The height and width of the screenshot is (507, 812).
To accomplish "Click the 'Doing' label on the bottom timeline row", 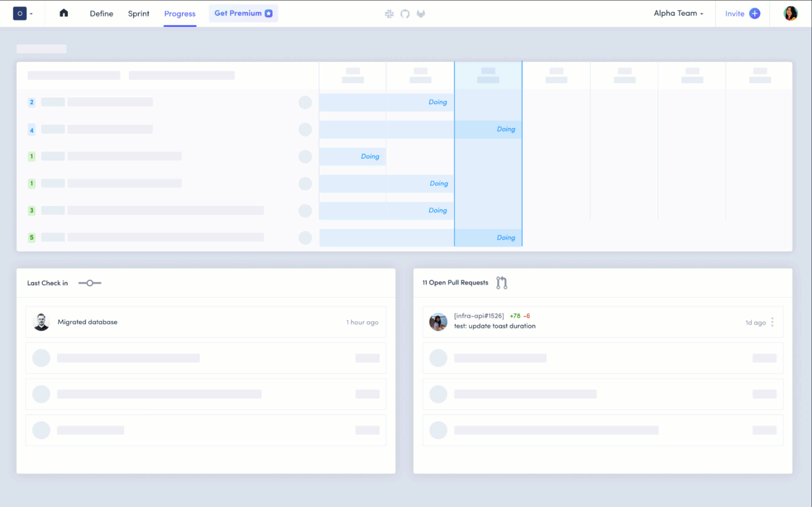I will [506, 238].
